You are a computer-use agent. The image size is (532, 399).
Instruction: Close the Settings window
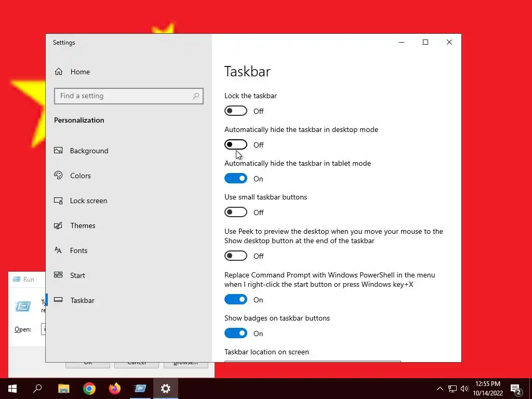pyautogui.click(x=449, y=42)
